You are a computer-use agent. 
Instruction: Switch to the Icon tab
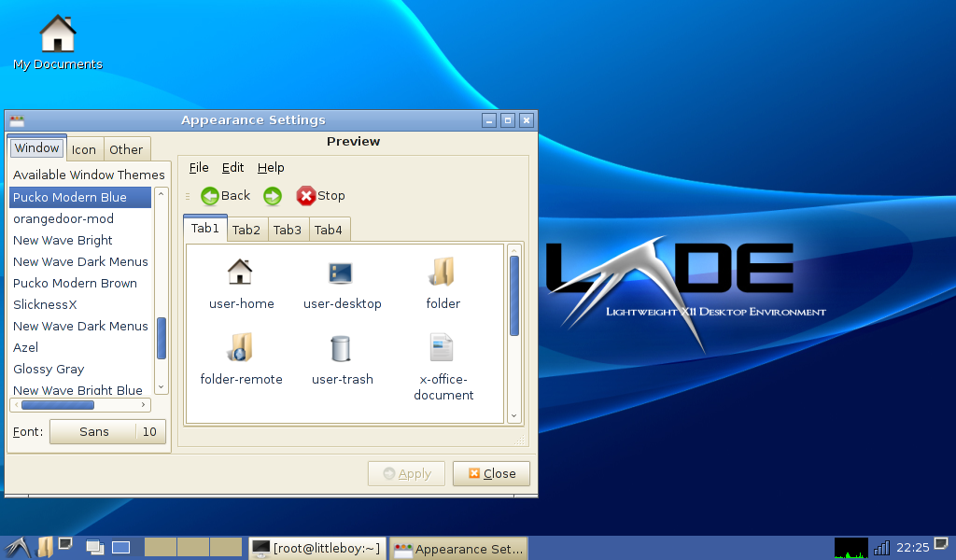pyautogui.click(x=84, y=149)
